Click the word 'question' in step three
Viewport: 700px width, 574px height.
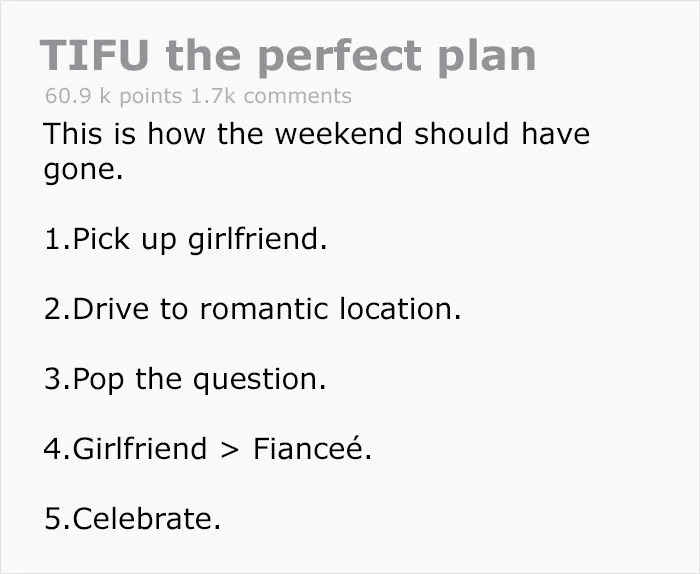click(254, 381)
